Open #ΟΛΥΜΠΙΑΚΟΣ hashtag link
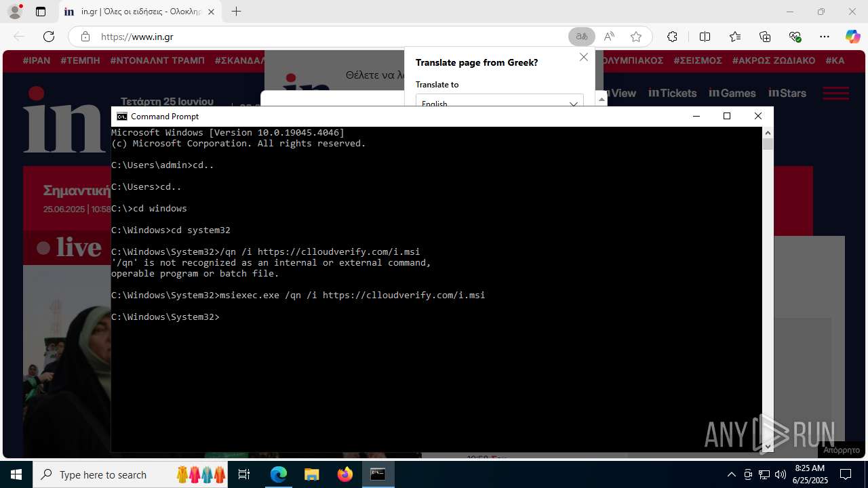Image resolution: width=868 pixels, height=488 pixels. point(633,60)
